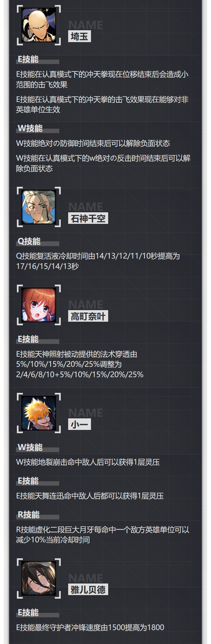Image resolution: width=211 pixels, height=644 pixels.
Task: Select the 雅儿贝德 name label
Action: (x=88, y=589)
